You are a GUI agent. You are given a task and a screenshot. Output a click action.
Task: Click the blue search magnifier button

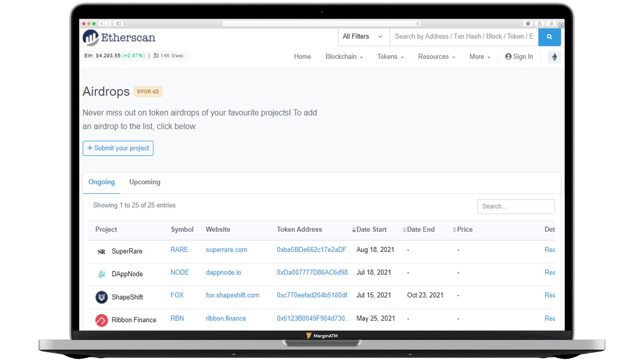click(549, 37)
